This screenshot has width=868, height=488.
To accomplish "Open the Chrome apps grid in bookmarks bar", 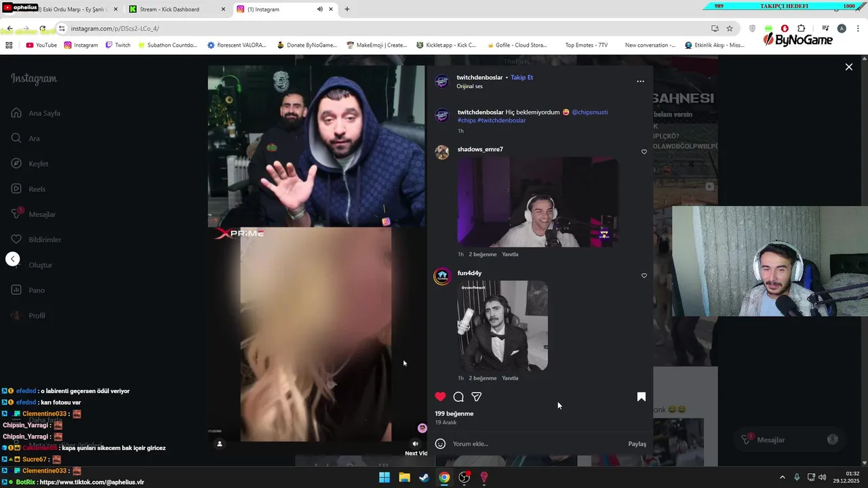I will pos(9,45).
